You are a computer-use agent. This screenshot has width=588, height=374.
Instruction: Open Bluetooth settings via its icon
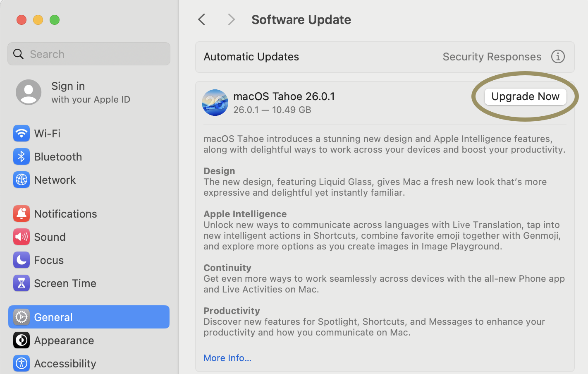(x=21, y=156)
